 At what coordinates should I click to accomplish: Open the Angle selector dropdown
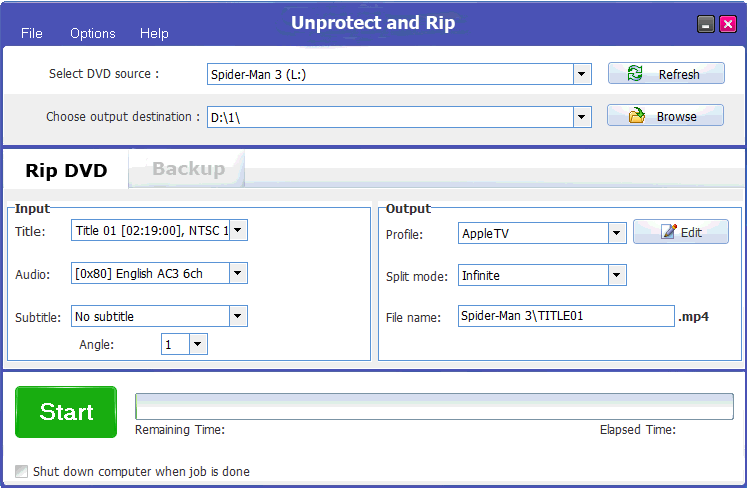[198, 344]
